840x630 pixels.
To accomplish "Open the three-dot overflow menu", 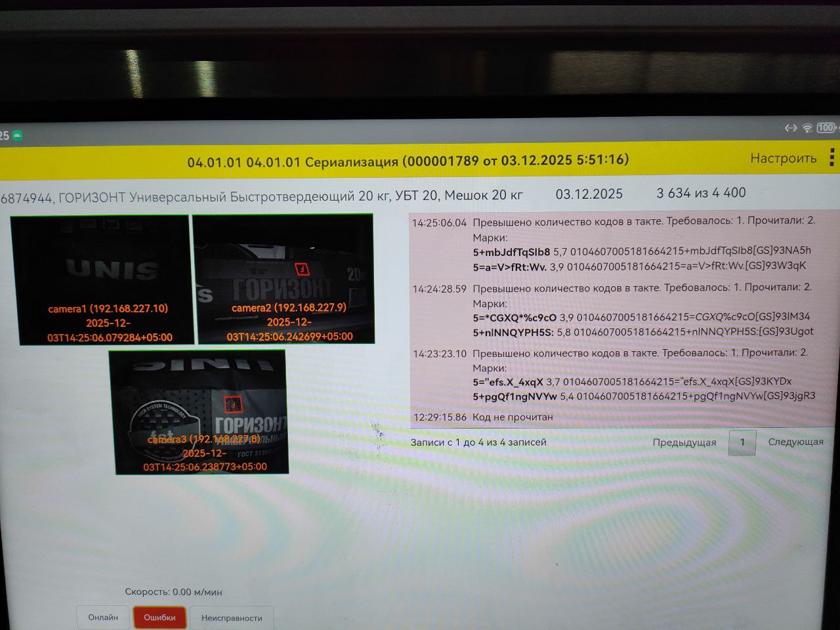I will tap(831, 157).
